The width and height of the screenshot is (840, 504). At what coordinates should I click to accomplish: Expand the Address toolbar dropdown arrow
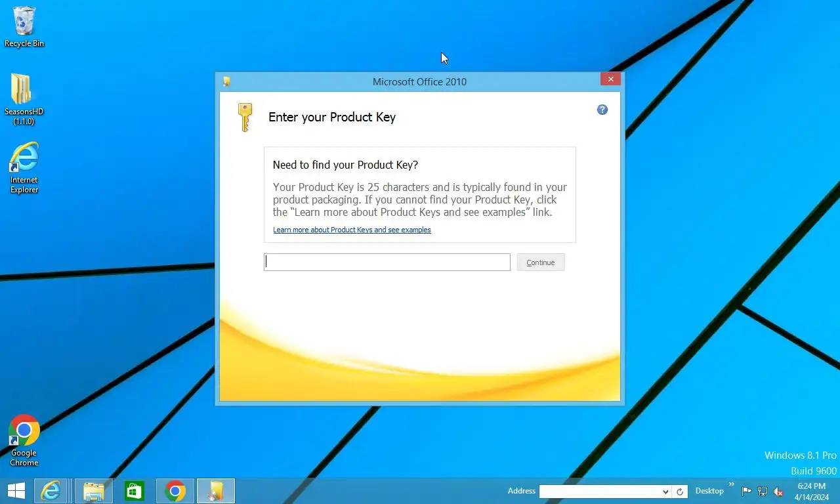point(665,492)
